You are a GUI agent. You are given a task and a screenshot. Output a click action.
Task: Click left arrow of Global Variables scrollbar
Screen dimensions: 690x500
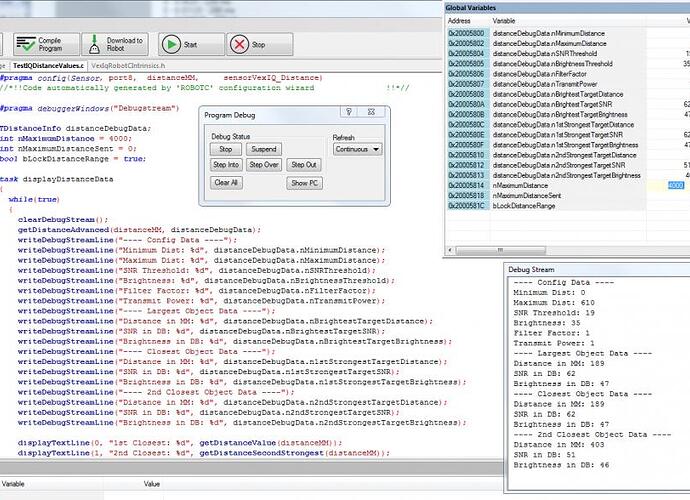click(x=449, y=250)
